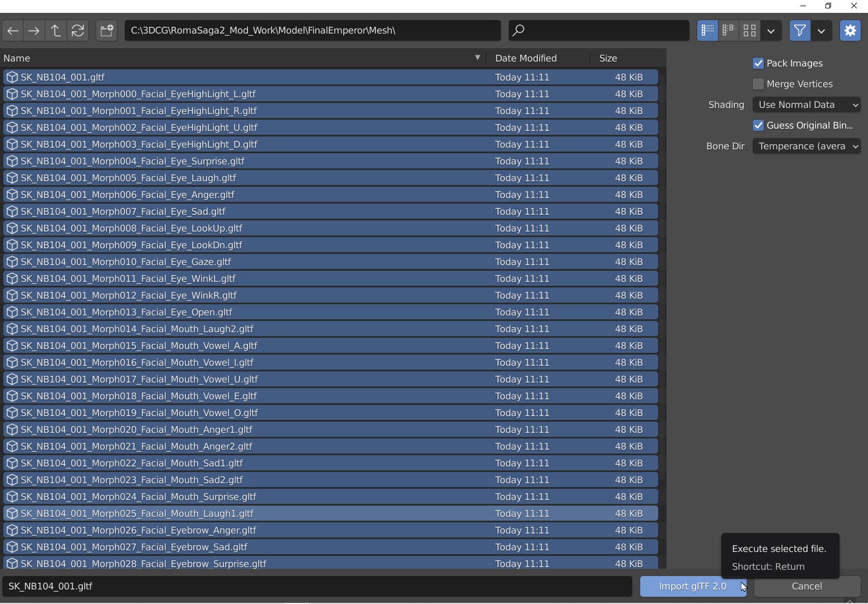Switch to thumbnail display mode
Screen dimensions: 868x604
749,30
